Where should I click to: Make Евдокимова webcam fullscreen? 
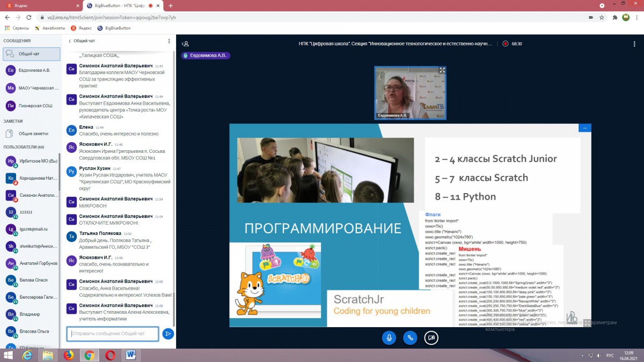[x=442, y=70]
